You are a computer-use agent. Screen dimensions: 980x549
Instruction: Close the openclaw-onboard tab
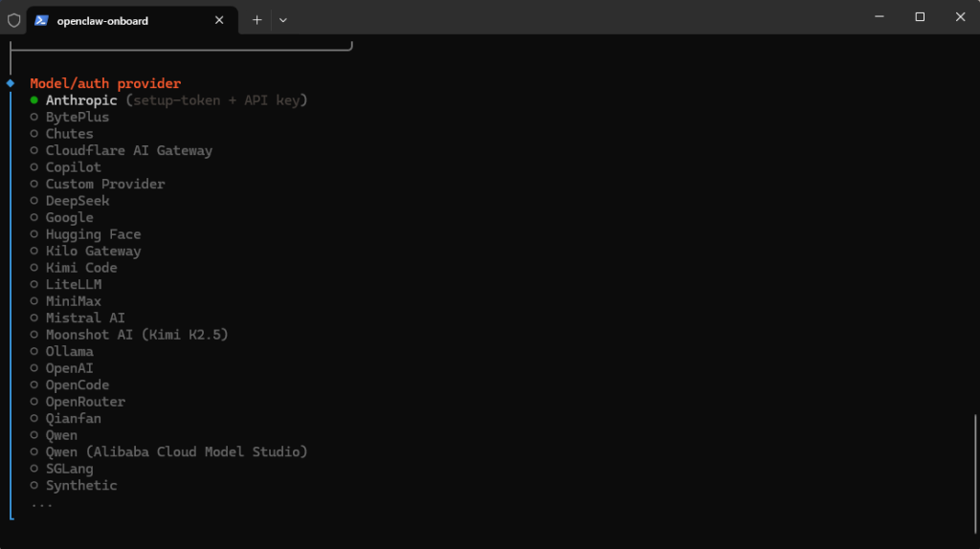point(219,20)
